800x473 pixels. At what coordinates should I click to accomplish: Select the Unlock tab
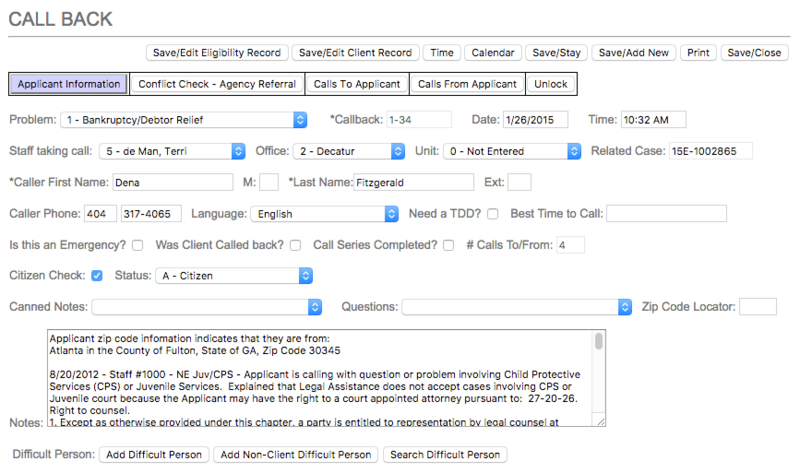(551, 84)
